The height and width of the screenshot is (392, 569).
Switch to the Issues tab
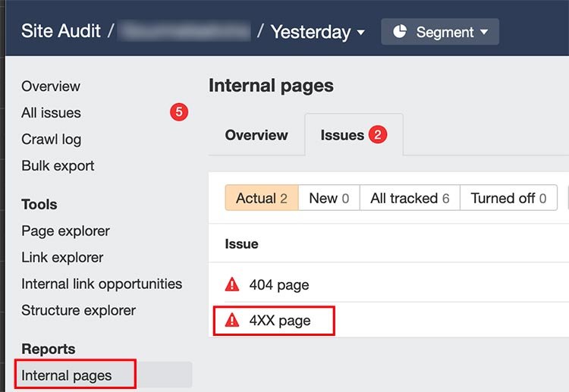click(x=354, y=135)
